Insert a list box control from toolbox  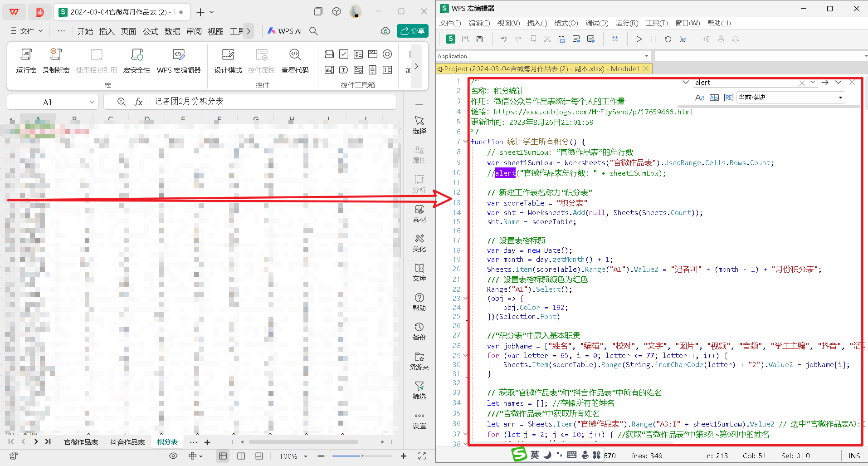(358, 54)
